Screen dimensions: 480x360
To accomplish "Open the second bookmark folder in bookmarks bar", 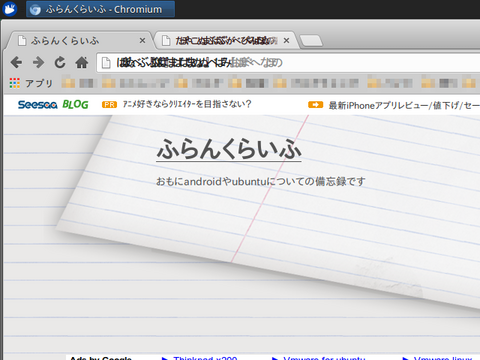I will pyautogui.click(x=136, y=83).
